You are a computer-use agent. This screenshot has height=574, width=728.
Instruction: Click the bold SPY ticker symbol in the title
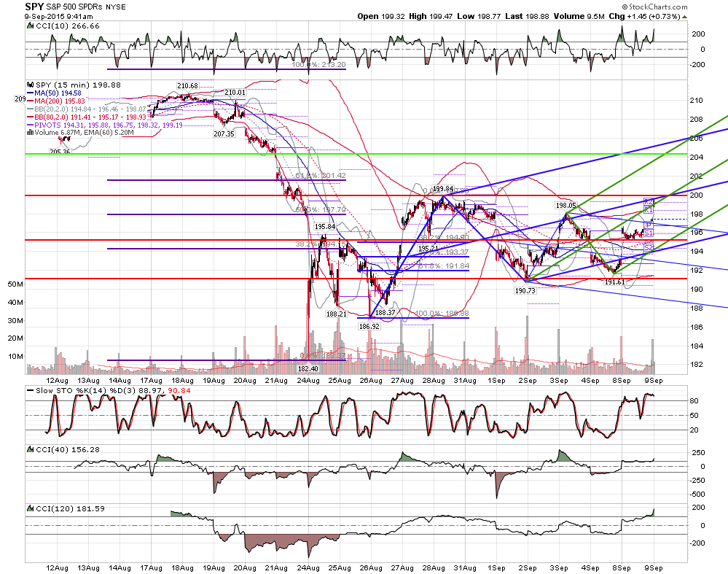(34, 7)
